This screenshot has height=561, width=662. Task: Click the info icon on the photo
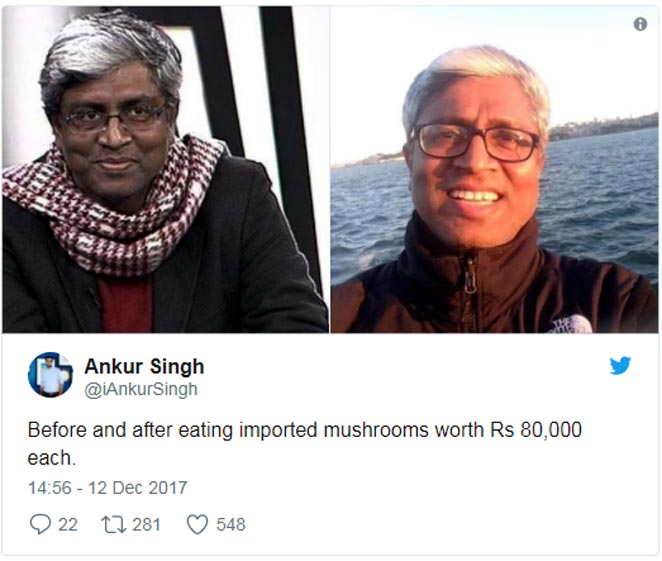click(640, 24)
